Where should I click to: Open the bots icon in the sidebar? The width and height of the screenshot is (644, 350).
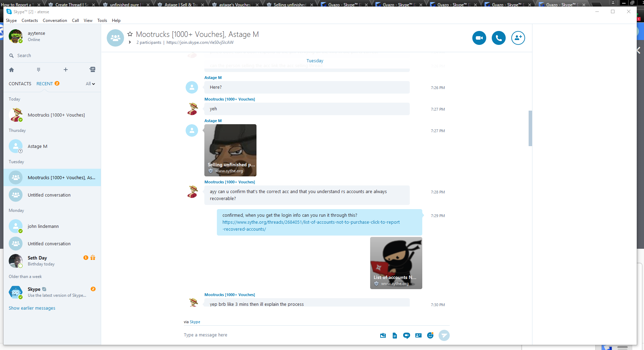(x=92, y=70)
